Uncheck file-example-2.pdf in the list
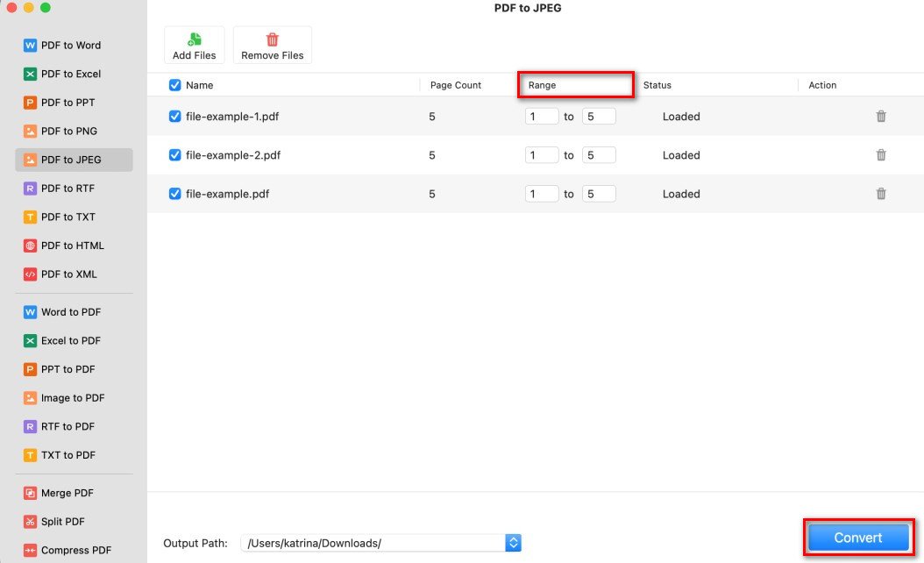The height and width of the screenshot is (563, 924). click(174, 155)
